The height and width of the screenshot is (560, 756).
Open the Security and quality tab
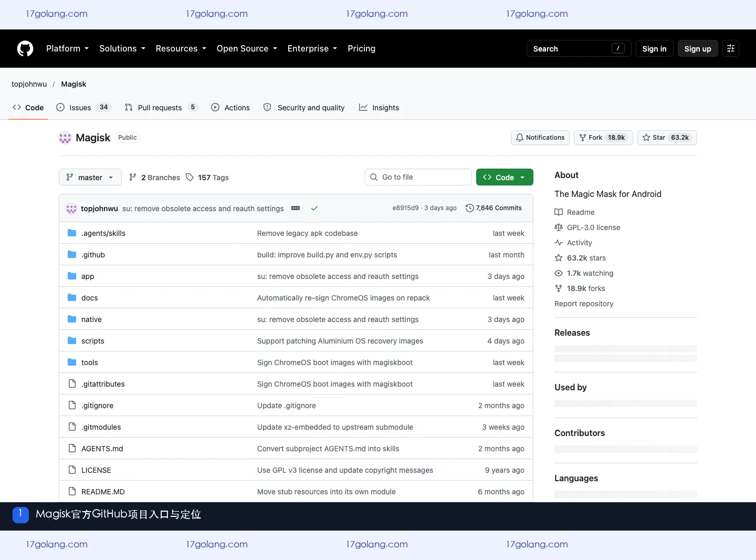click(x=304, y=108)
